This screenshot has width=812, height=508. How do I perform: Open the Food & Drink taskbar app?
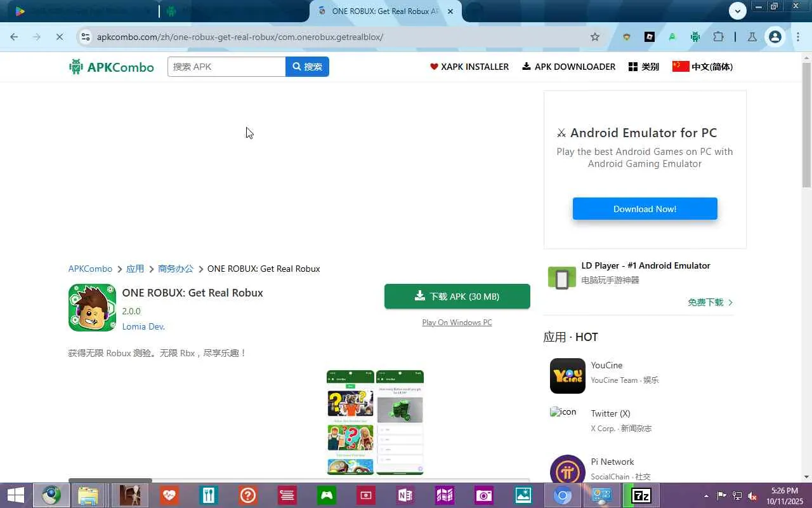click(x=208, y=495)
